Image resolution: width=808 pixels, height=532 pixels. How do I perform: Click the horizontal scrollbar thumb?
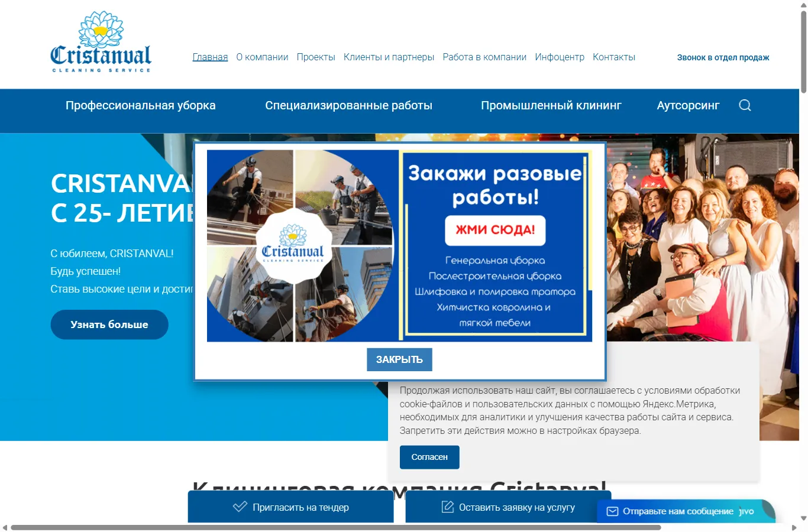pos(335,527)
